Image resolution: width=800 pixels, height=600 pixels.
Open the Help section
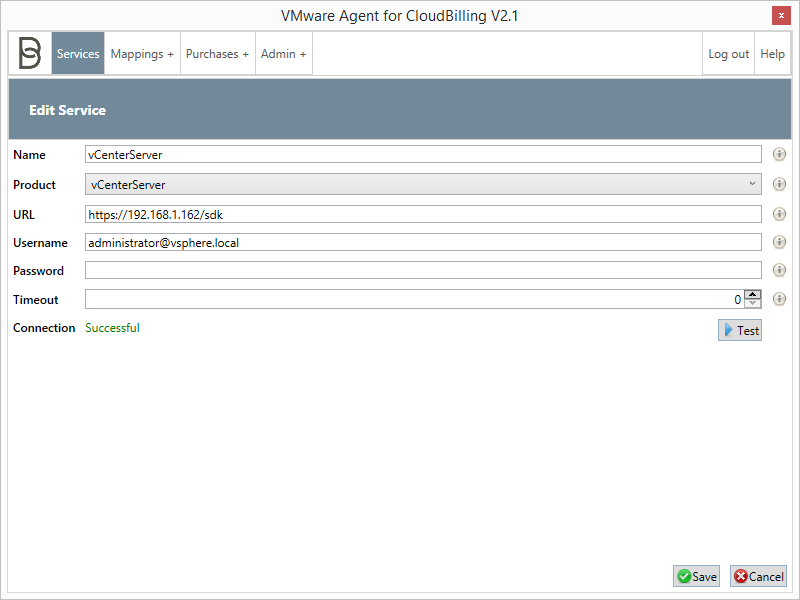(772, 53)
